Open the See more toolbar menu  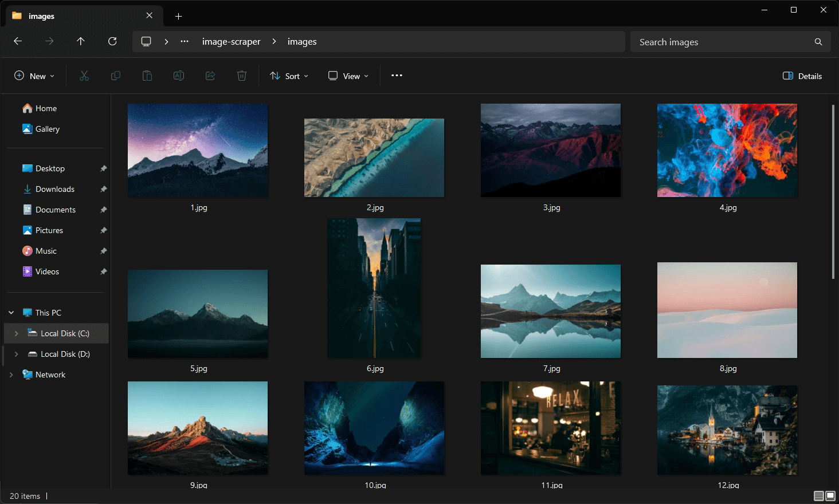tap(396, 76)
